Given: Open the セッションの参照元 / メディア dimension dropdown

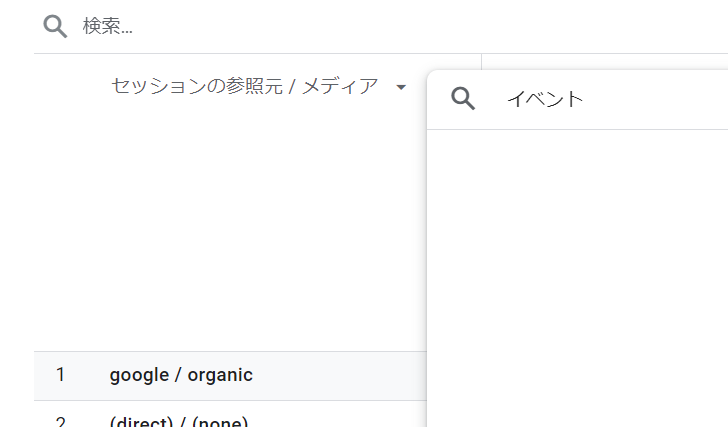Looking at the screenshot, I should point(244,87).
